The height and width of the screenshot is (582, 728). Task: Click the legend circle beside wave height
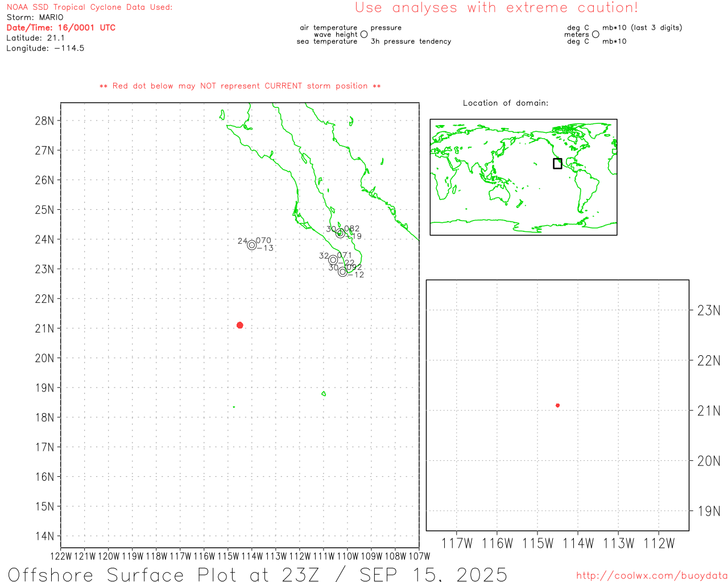(x=364, y=34)
